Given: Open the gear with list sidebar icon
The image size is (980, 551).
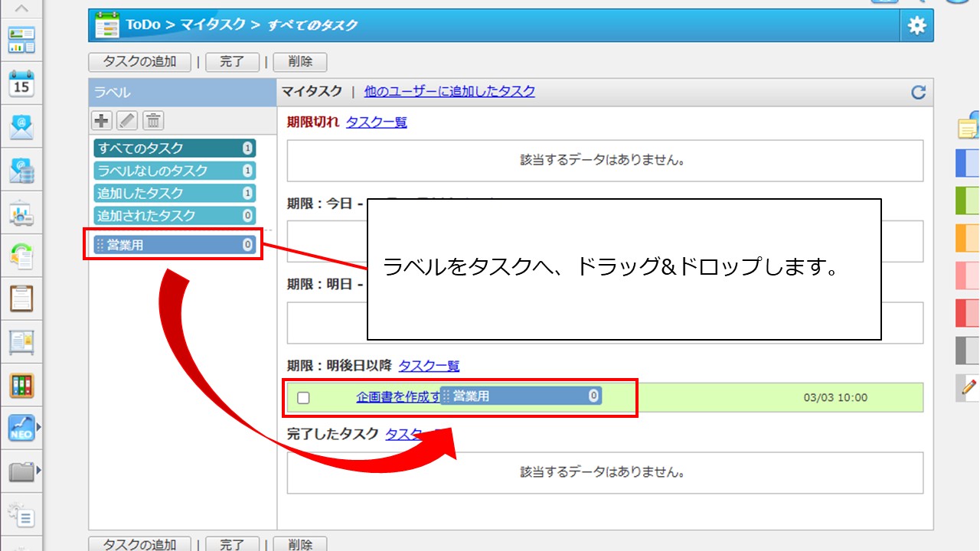Looking at the screenshot, I should [21, 515].
